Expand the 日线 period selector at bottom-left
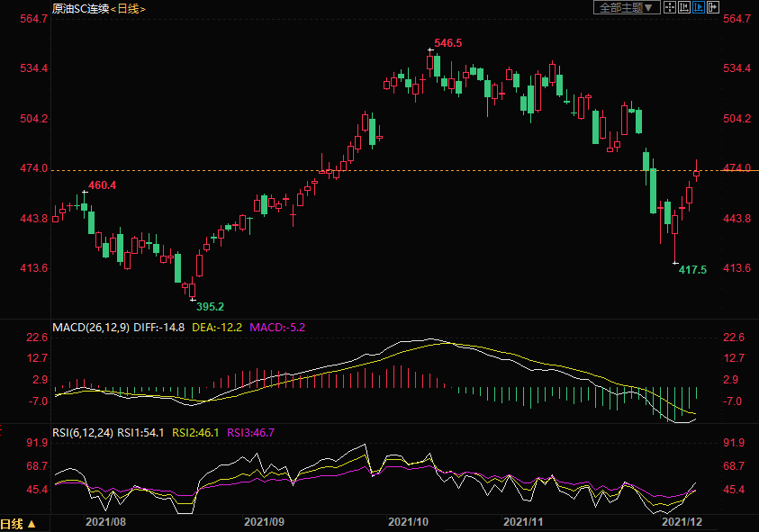Screen dimensions: 759x532 pyautogui.click(x=18, y=523)
